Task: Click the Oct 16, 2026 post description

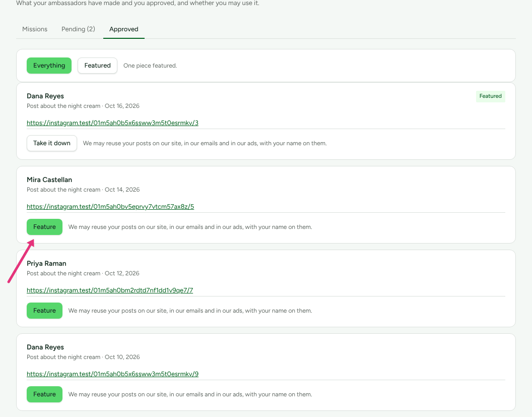Action: pos(83,106)
